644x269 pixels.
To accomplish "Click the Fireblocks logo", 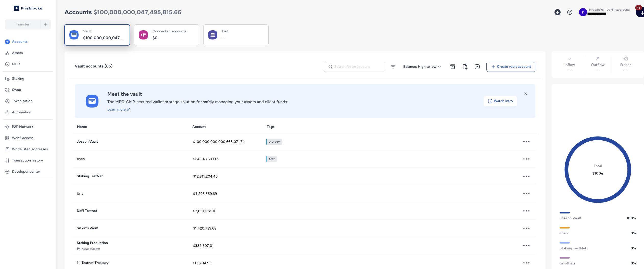I will (28, 8).
